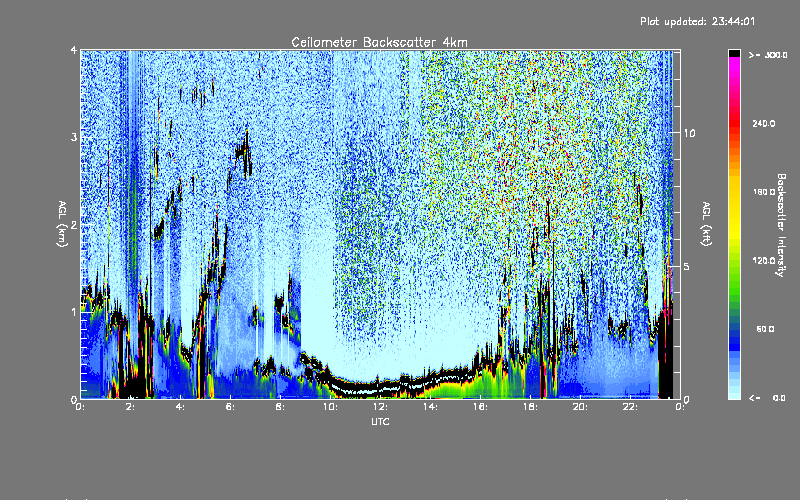This screenshot has width=800, height=500.
Task: Select the "18:" UTC hour tick
Action: click(530, 407)
